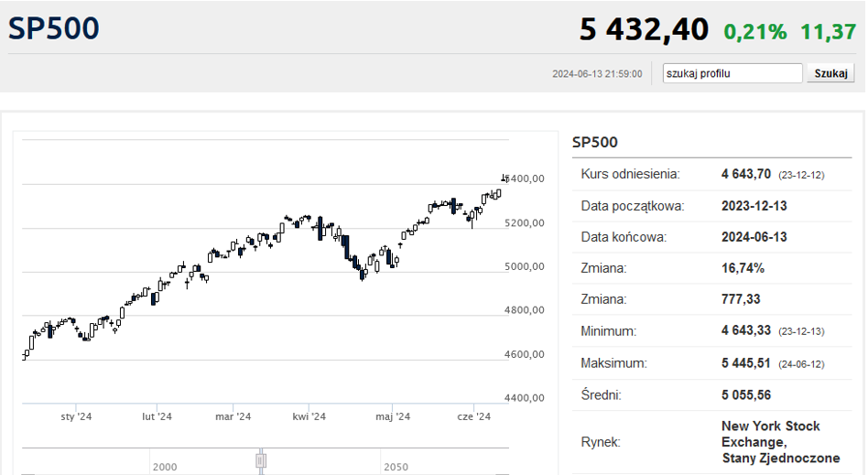Screen dimensions: 868x475
Task: Click the SP500 page title
Action: coord(54,28)
